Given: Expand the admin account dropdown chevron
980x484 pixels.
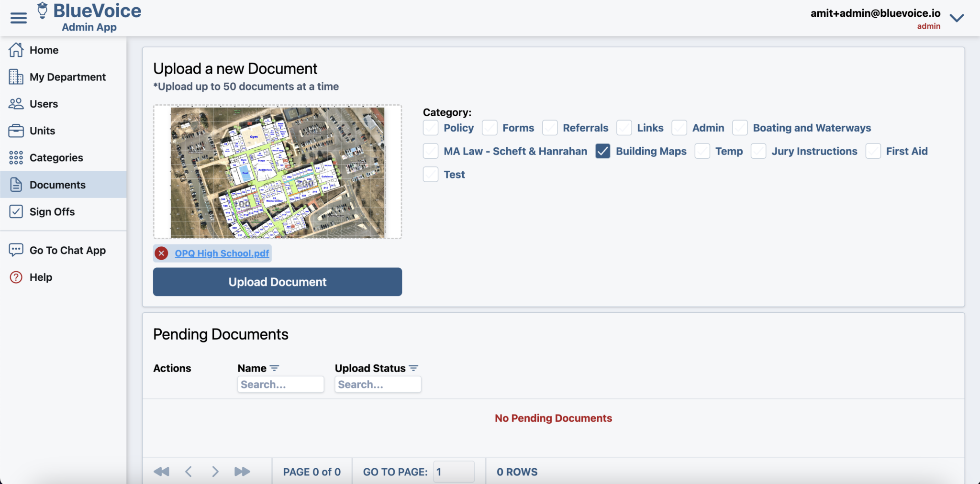Looking at the screenshot, I should tap(957, 18).
